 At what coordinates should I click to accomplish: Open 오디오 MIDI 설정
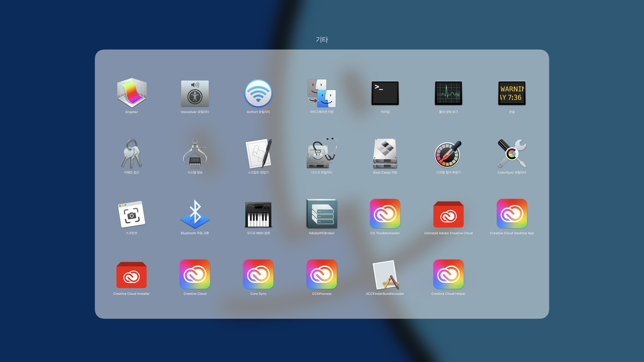click(x=258, y=214)
